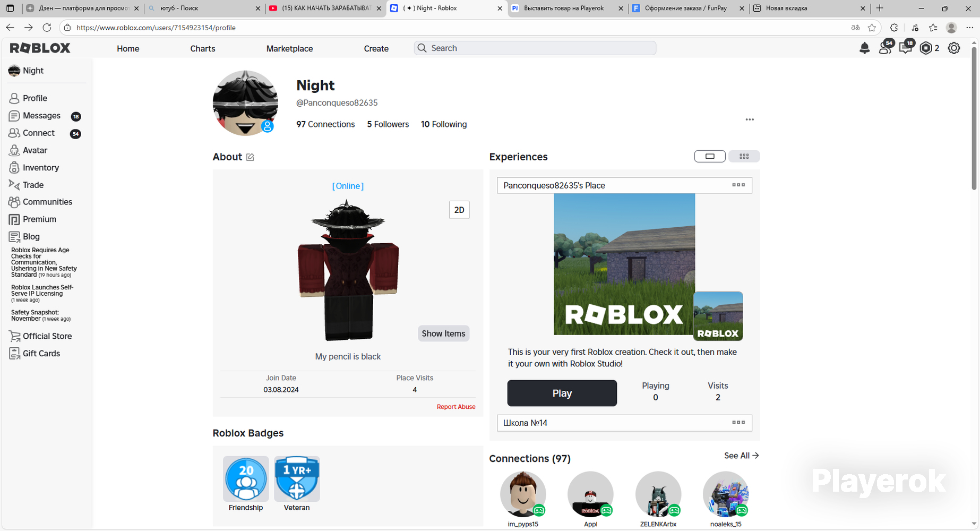Screen dimensions: 980x531
Task: Open browser extensions icon
Action: pos(894,28)
